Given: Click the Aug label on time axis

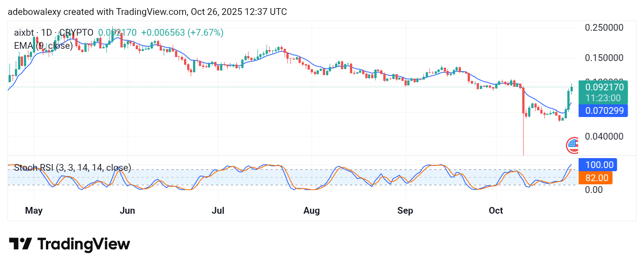Looking at the screenshot, I should (311, 211).
